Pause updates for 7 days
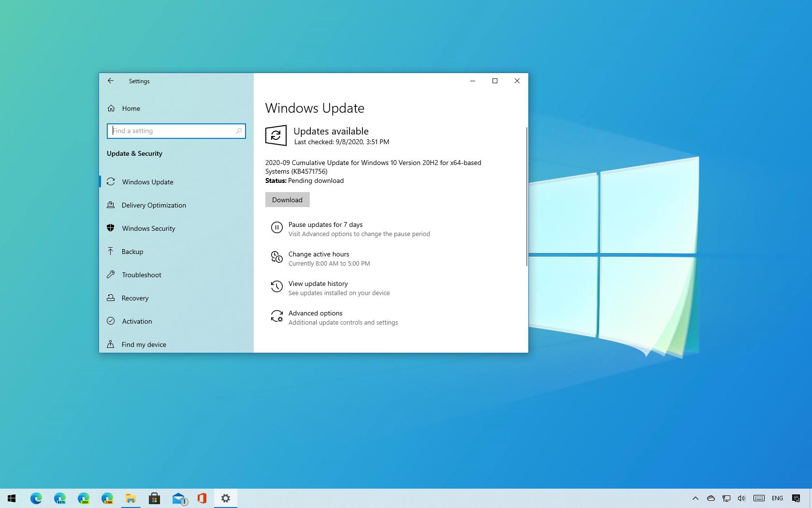The width and height of the screenshot is (812, 508). 325,224
